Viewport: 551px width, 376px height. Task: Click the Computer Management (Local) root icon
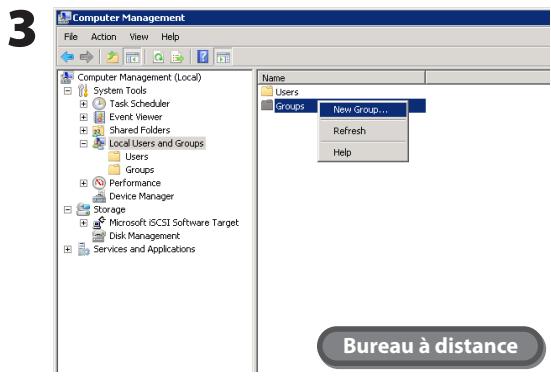tap(67, 77)
